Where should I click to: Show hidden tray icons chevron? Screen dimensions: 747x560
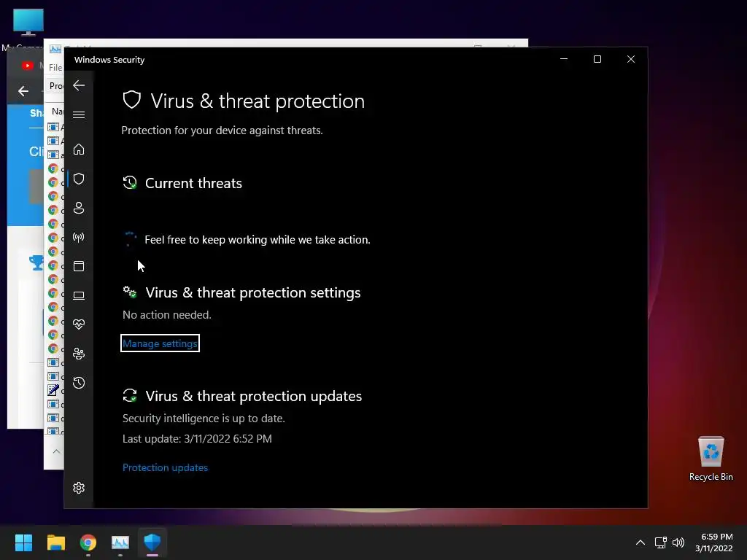pos(640,542)
